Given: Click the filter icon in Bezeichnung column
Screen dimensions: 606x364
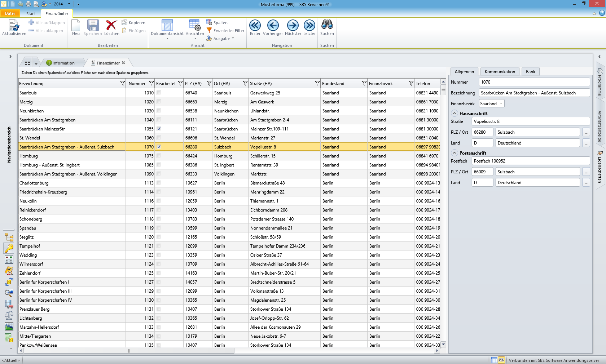Looking at the screenshot, I should tap(123, 84).
